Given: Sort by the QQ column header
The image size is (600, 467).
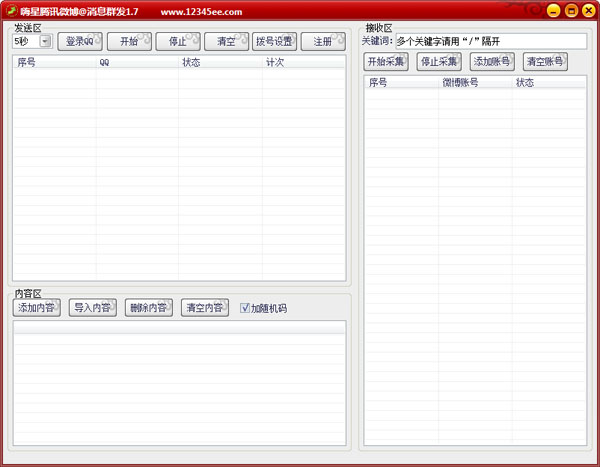Looking at the screenshot, I should tap(137, 62).
